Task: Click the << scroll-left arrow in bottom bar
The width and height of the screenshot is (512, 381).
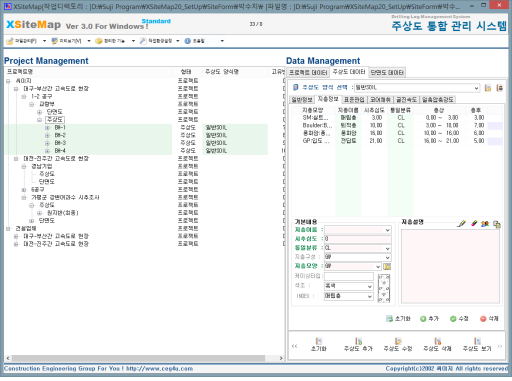Action: [294, 346]
